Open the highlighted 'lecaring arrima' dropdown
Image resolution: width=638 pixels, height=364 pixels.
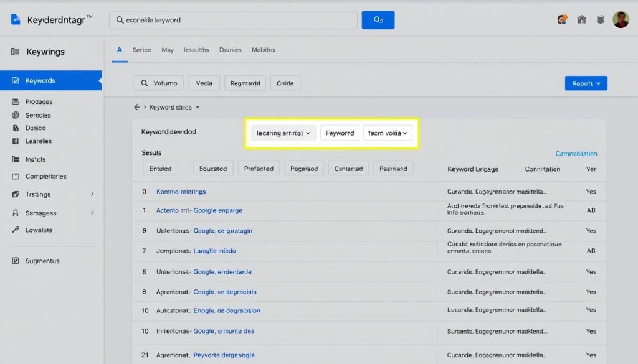(x=283, y=133)
